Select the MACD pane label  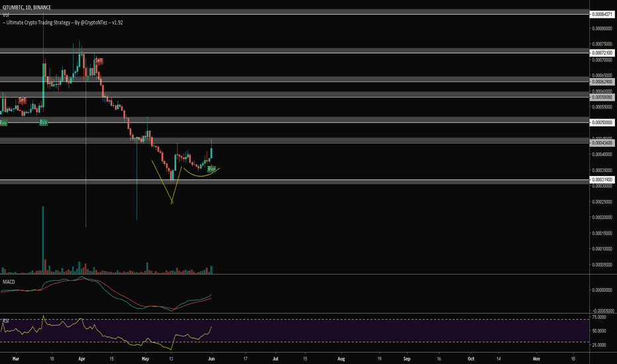9,282
